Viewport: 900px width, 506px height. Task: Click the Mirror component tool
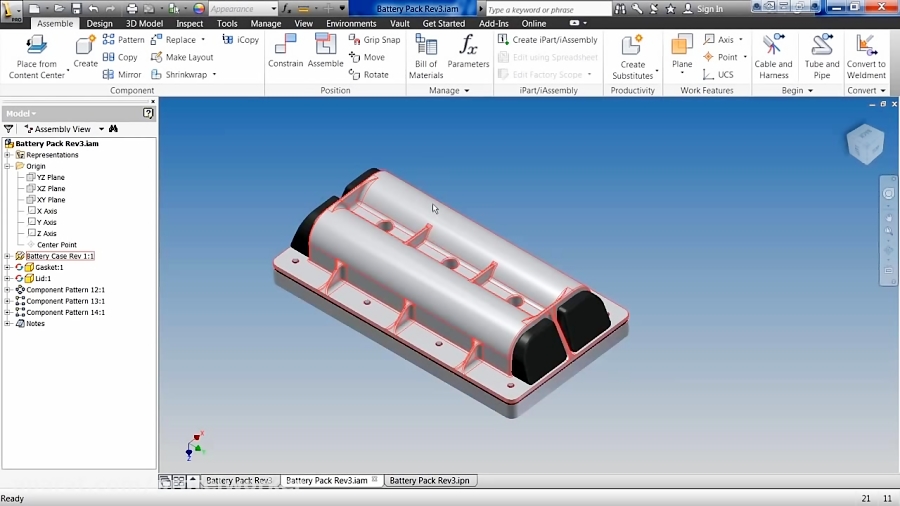(122, 75)
